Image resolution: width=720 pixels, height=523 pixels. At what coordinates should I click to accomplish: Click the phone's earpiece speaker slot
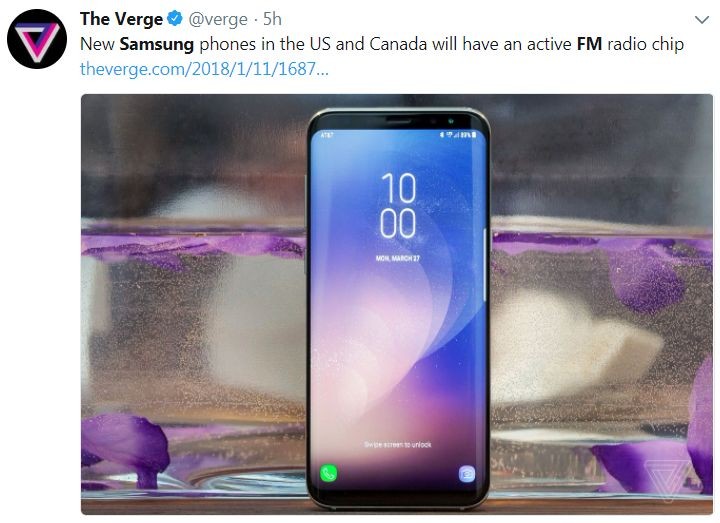tap(398, 120)
